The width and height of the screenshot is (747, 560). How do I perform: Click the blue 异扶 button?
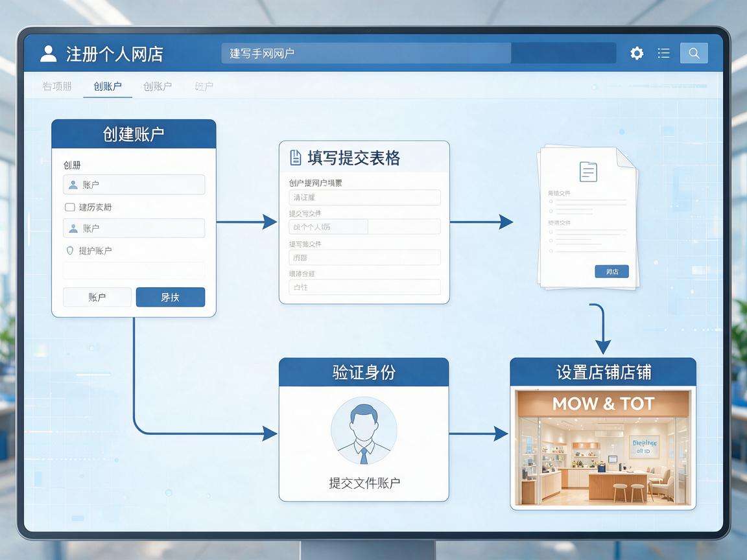171,297
